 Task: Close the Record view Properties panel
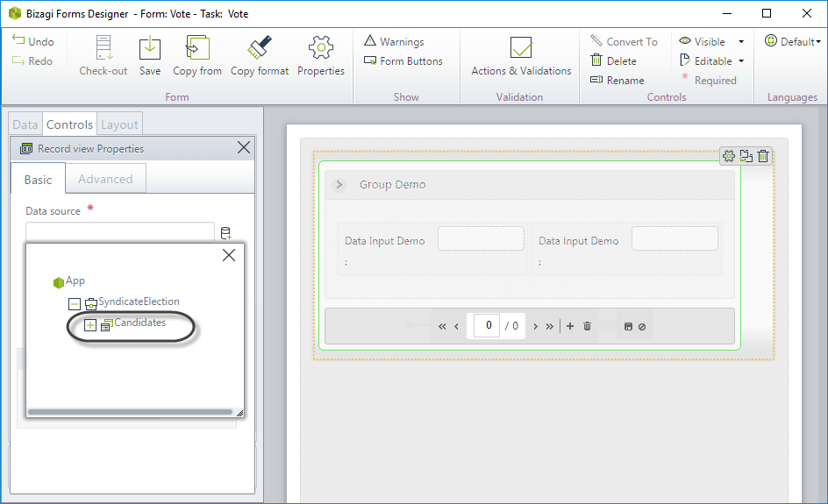point(244,148)
